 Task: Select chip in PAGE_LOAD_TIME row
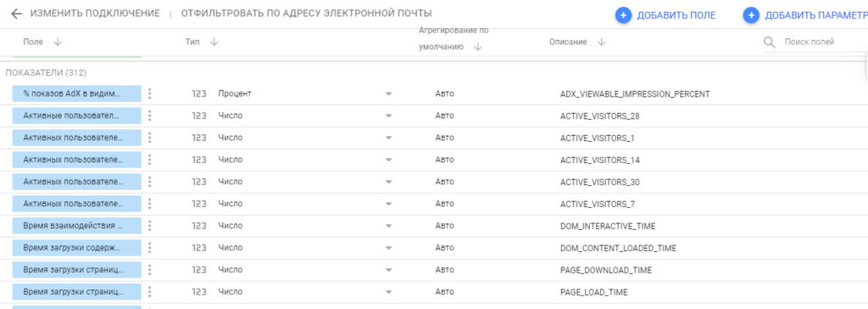tap(77, 292)
